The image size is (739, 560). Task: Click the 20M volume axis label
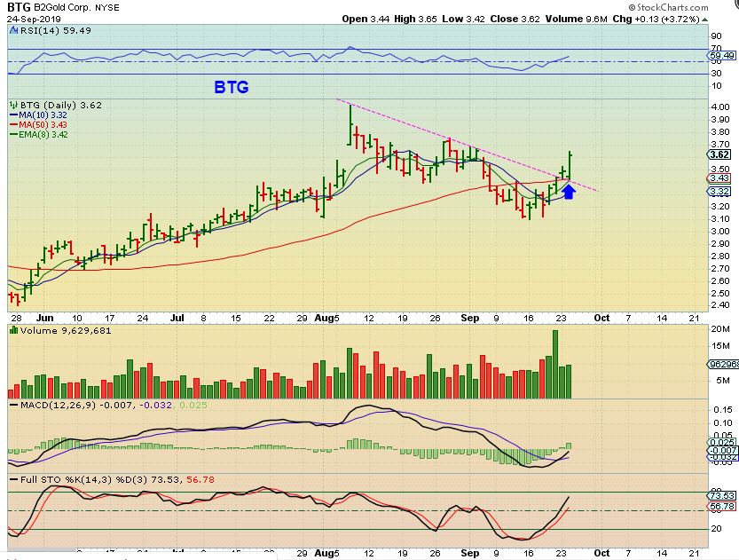pos(720,329)
